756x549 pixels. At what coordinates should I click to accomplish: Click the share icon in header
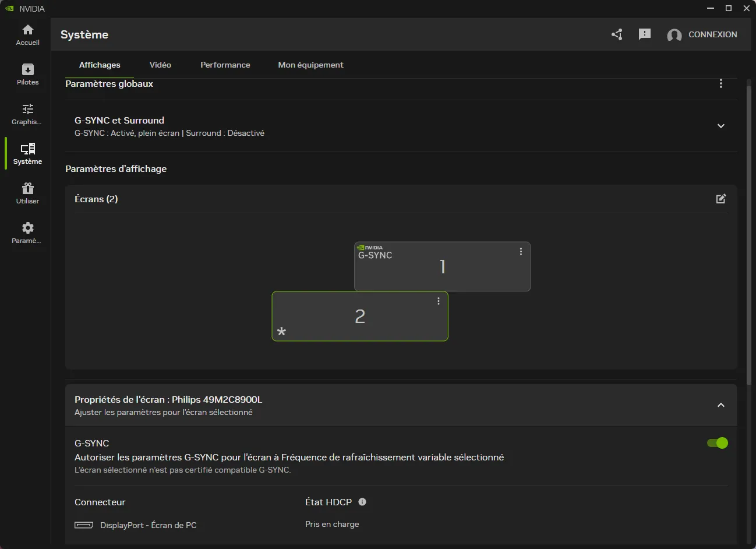coord(617,34)
